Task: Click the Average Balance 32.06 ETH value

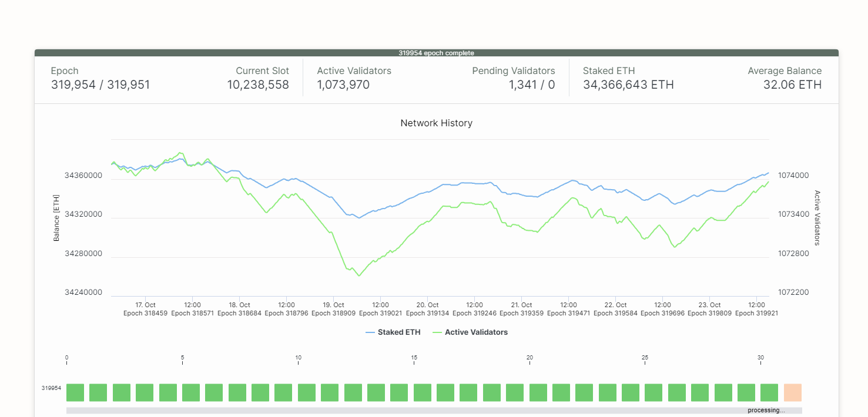Action: coord(792,85)
